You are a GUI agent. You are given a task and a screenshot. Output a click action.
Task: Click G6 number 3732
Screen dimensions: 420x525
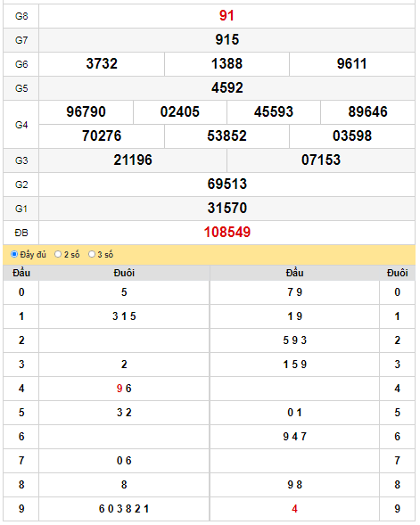102,64
